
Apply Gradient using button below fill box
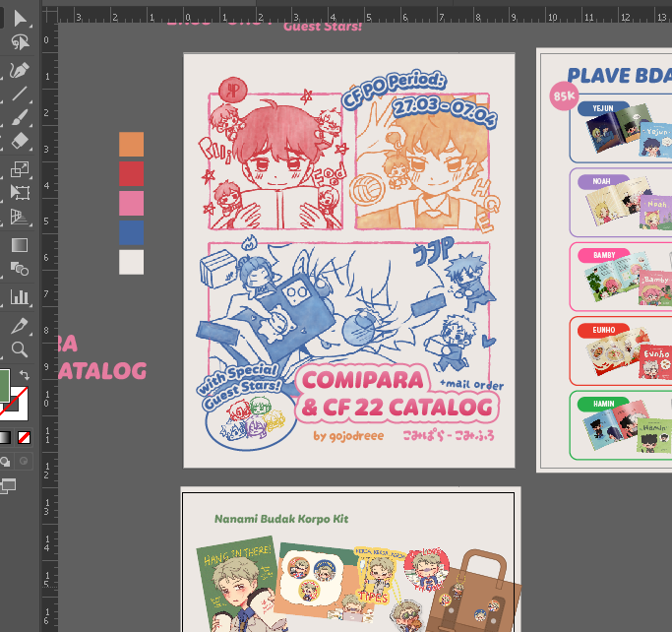(5, 438)
